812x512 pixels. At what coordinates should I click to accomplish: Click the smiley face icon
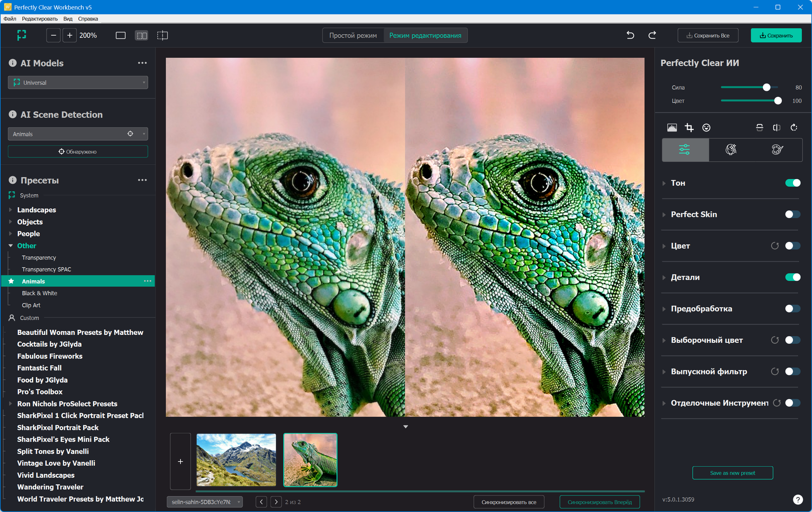706,127
